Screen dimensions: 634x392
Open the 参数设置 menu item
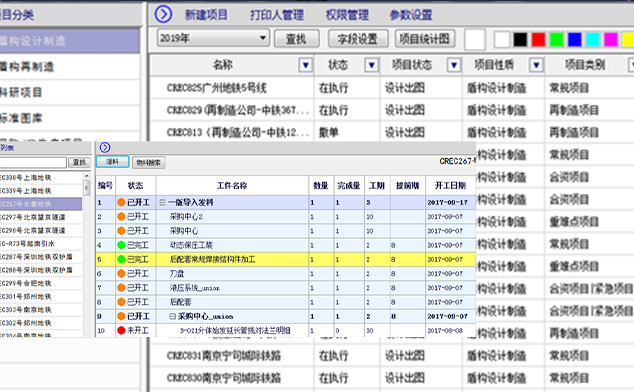(x=411, y=15)
